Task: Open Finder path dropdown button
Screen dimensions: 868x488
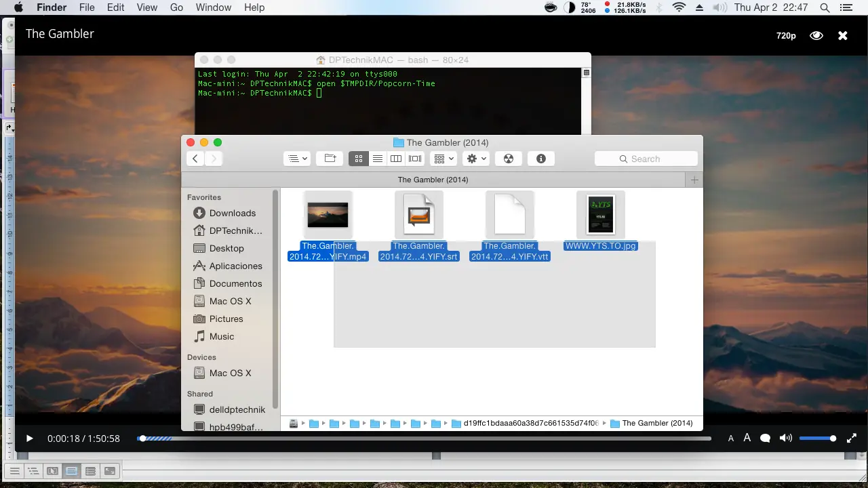Action: 297,159
